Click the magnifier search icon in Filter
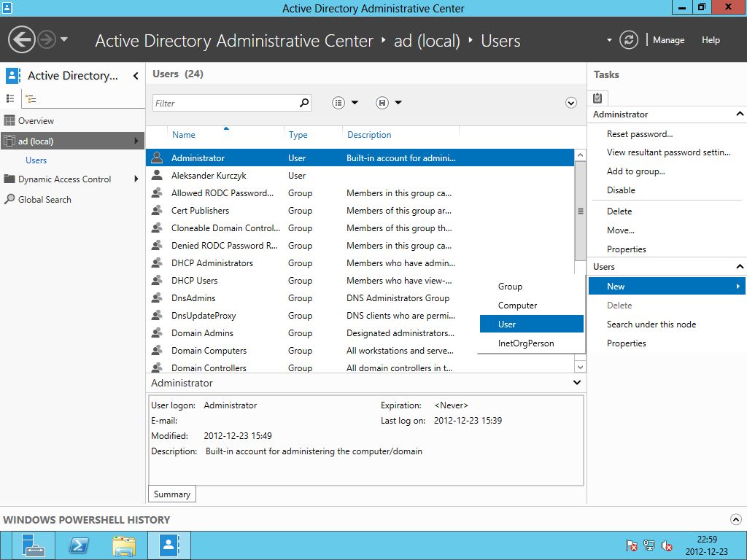 tap(304, 102)
